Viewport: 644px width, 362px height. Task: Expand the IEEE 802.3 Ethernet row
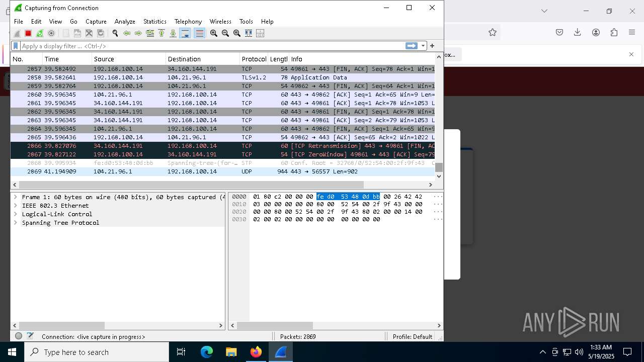pos(16,206)
